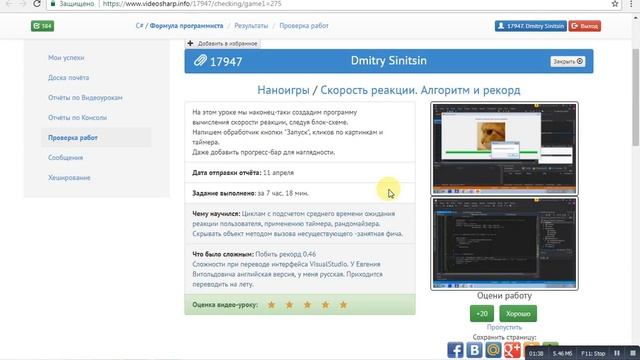
Task: Log out with the red Выход button
Action: [x=584, y=26]
